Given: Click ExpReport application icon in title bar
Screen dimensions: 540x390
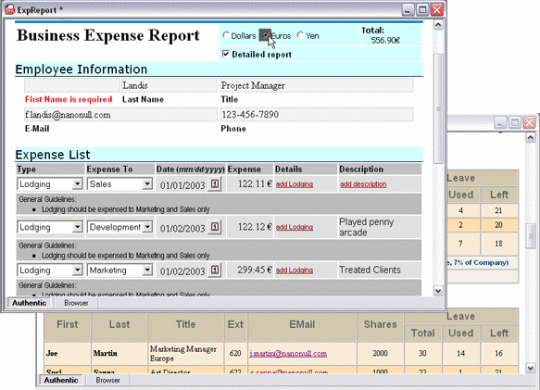Looking at the screenshot, I should pyautogui.click(x=10, y=9).
